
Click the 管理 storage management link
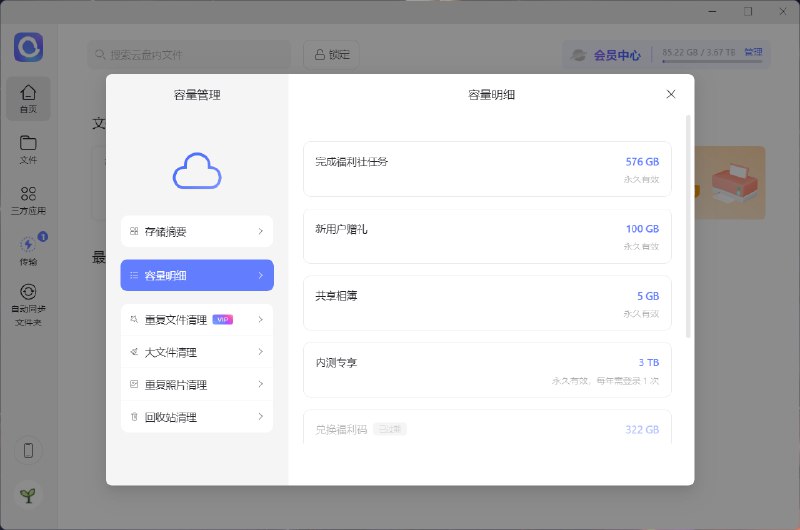[753, 52]
